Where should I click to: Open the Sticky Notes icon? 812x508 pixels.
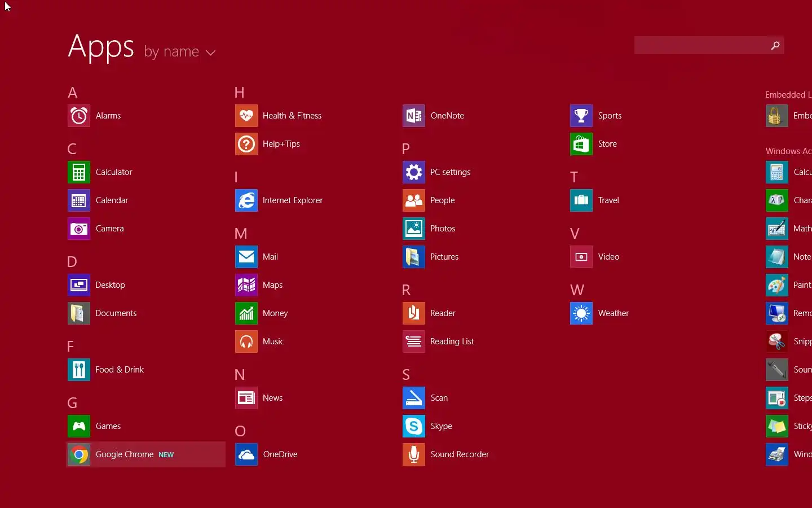click(777, 426)
